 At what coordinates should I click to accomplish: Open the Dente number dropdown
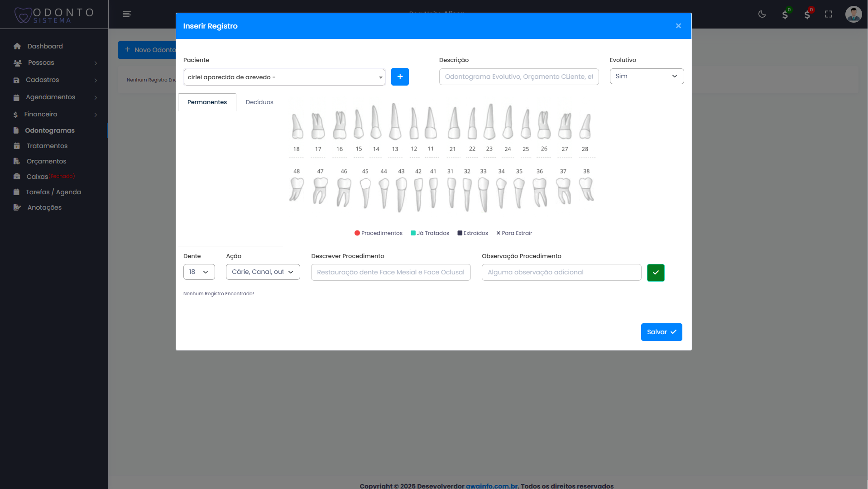point(199,272)
